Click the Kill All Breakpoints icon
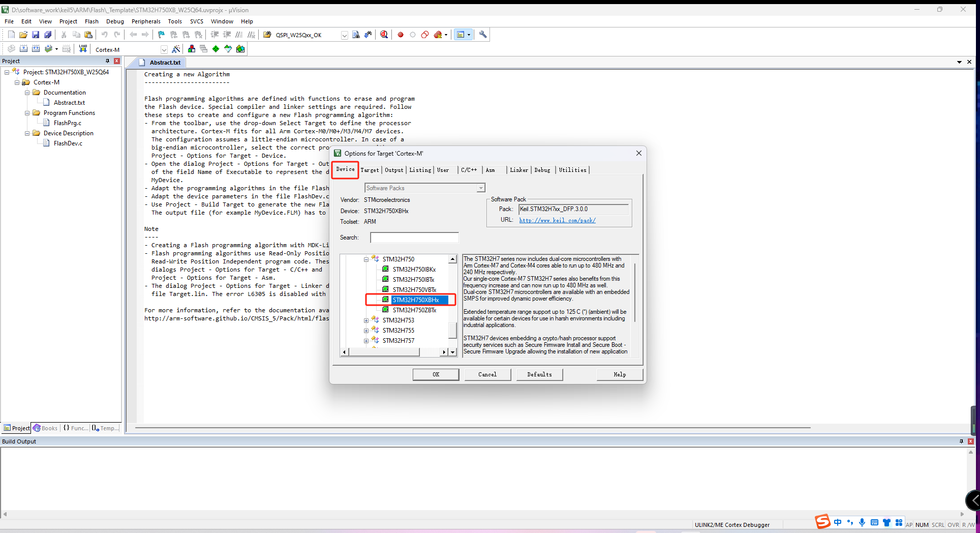980x533 pixels. 438,35
